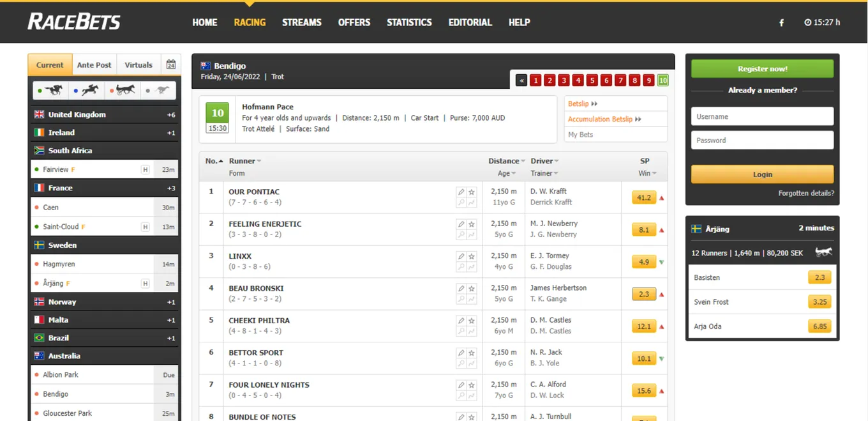Click the pencil icon for BEAU BRONSKI
Screen dimensions: 868x421
click(461, 289)
